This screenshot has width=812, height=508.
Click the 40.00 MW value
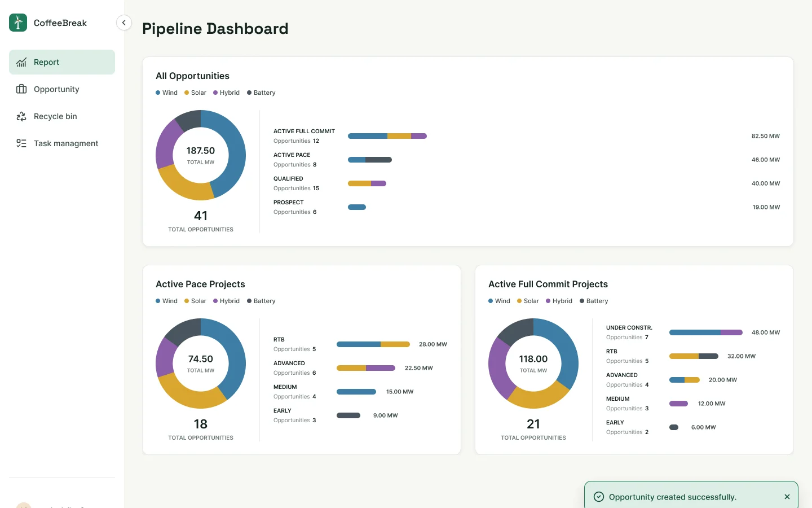766,183
